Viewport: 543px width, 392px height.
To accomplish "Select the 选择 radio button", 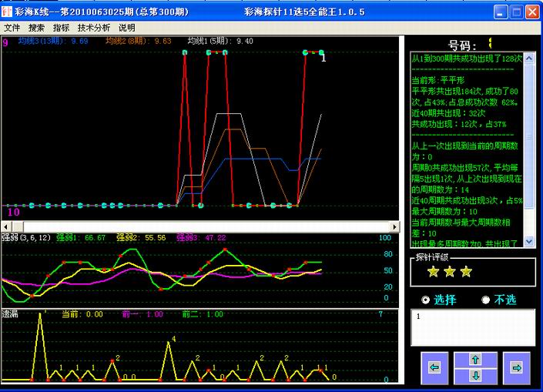I will click(x=426, y=300).
